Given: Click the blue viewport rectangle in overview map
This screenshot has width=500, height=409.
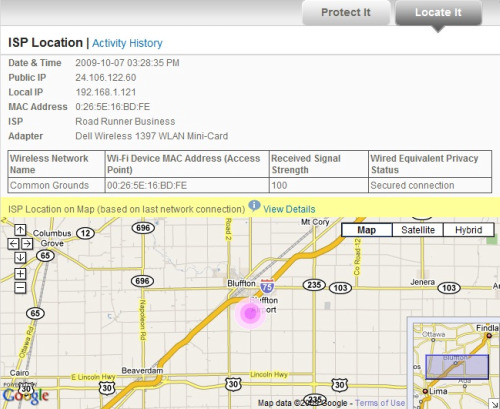Looking at the screenshot, I should 457,367.
